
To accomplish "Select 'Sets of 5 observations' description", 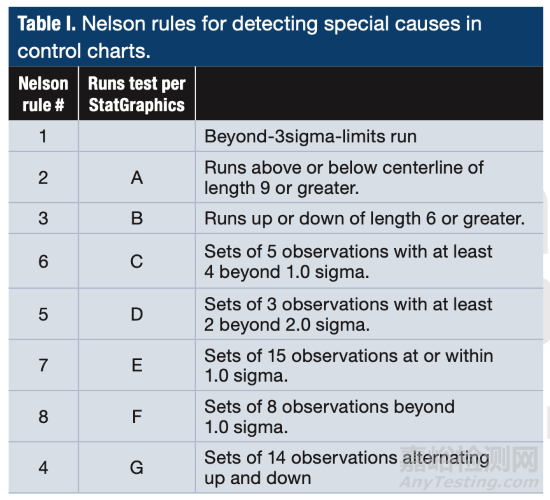I will tap(348, 261).
